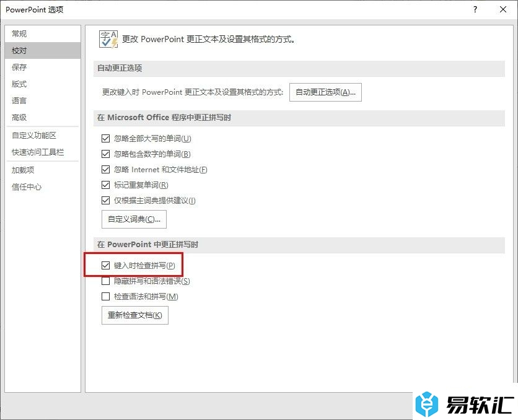Image resolution: width=518 pixels, height=420 pixels.
Task: Click the Help question mark button
Action: (x=475, y=9)
